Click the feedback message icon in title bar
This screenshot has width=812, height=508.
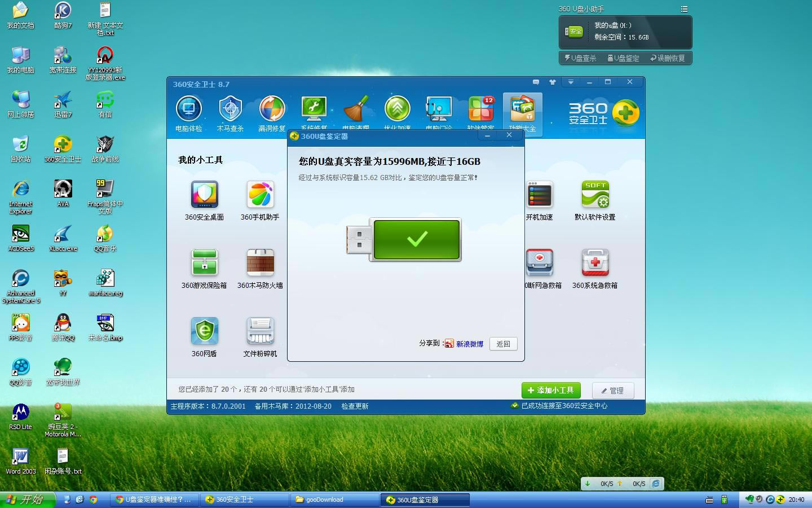(x=536, y=82)
